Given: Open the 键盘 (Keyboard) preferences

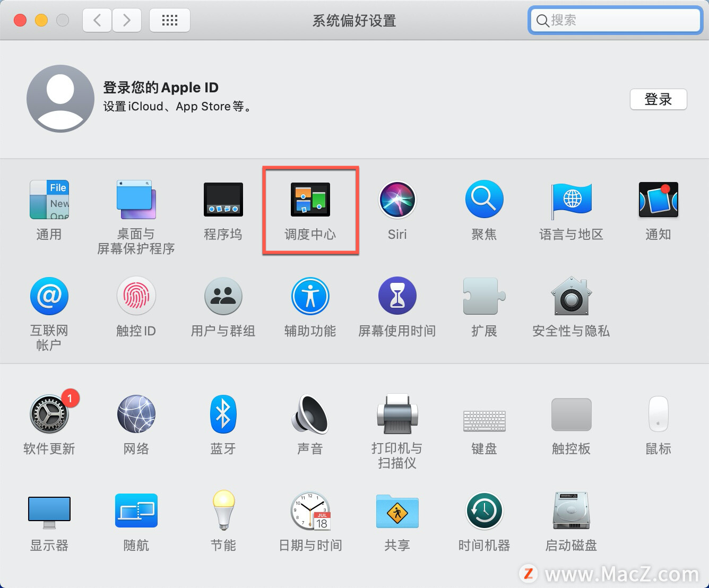Looking at the screenshot, I should (484, 420).
